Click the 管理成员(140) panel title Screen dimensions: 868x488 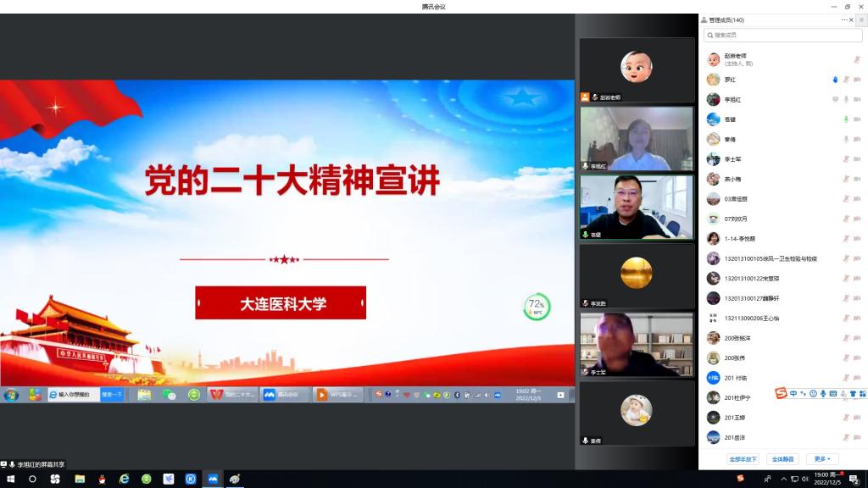(726, 20)
